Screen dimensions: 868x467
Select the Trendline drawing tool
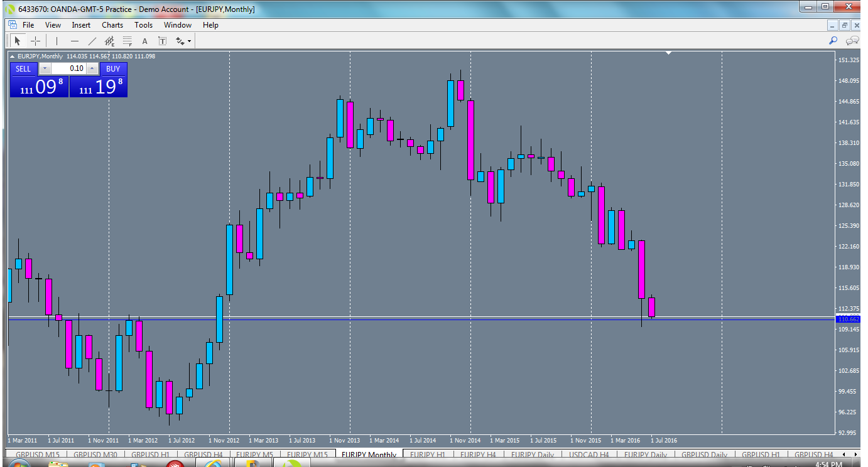point(92,40)
